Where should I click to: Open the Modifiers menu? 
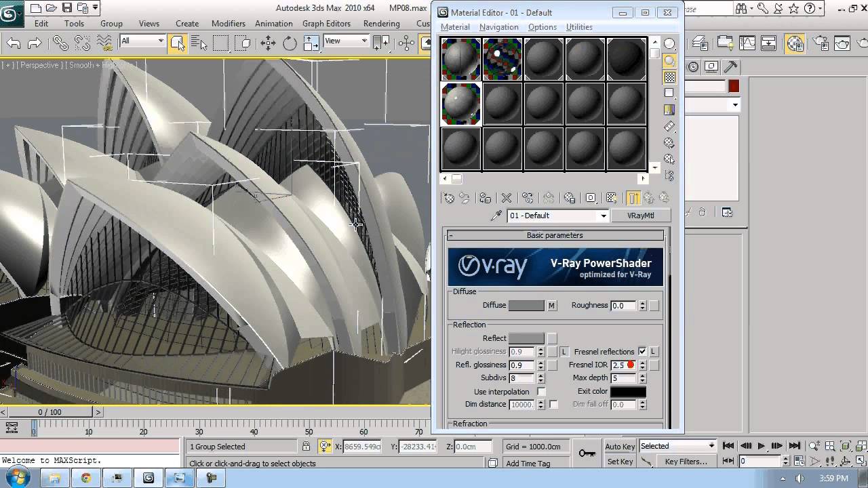pos(229,23)
